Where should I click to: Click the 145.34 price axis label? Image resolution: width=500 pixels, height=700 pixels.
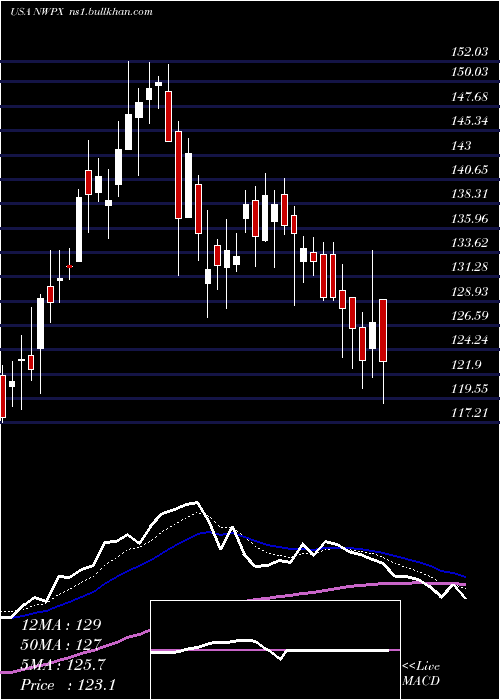pyautogui.click(x=469, y=121)
